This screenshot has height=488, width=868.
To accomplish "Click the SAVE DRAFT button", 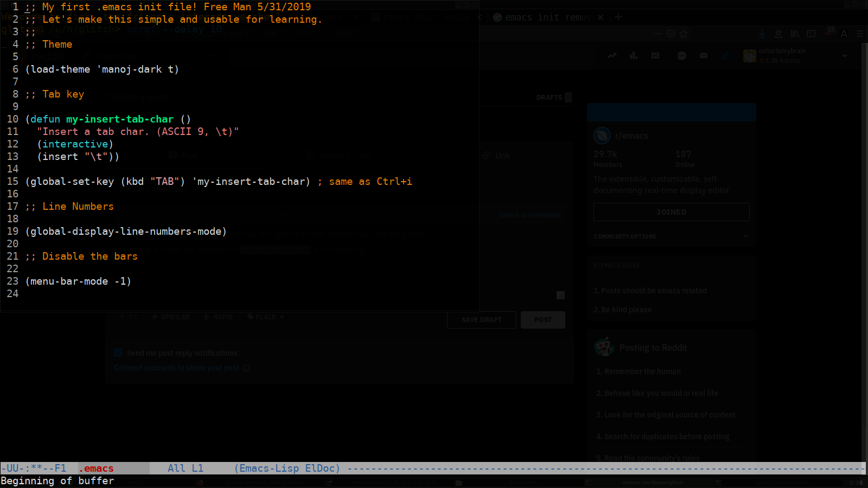I will pyautogui.click(x=482, y=320).
